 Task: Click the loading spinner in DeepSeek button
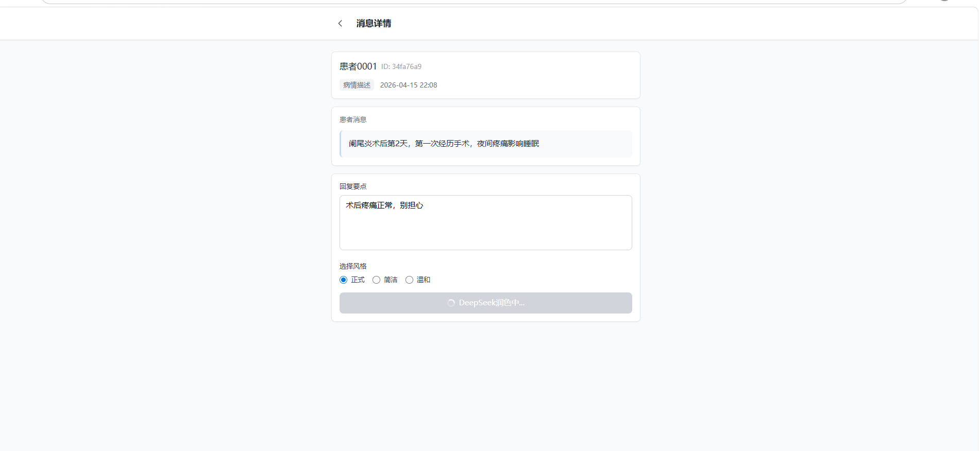[451, 303]
